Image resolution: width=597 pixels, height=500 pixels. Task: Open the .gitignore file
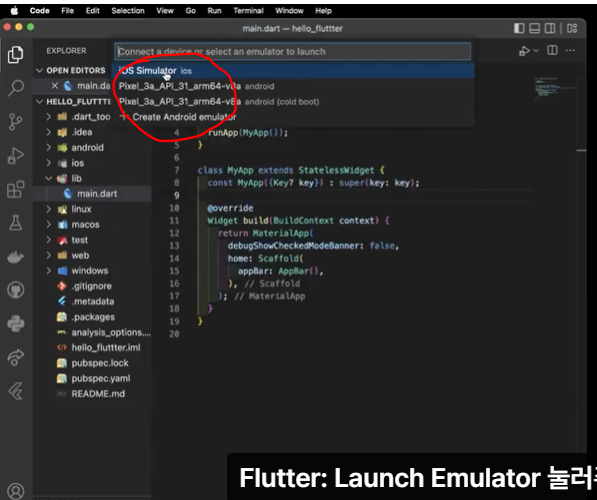click(x=92, y=286)
